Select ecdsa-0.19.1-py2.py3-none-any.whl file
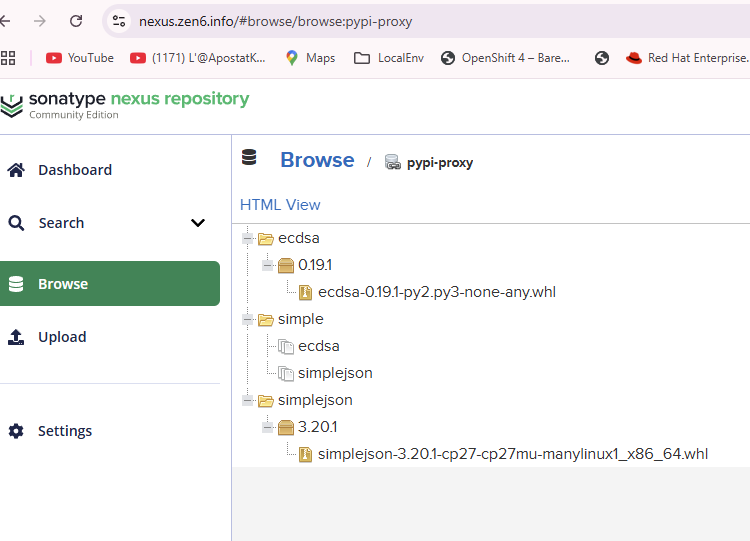This screenshot has height=541, width=750. coord(436,293)
